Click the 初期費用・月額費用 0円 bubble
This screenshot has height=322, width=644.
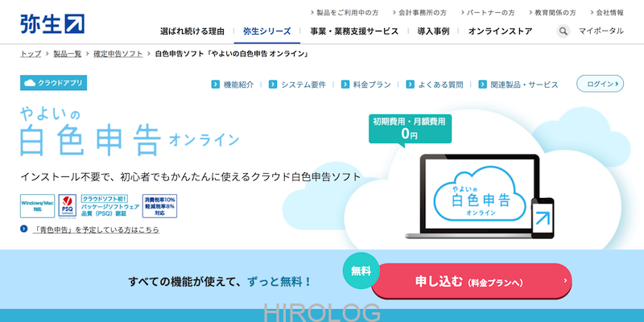(x=410, y=130)
